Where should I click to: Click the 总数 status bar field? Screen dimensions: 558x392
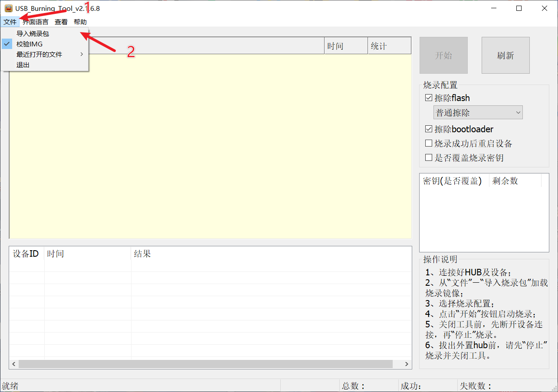(x=368, y=386)
